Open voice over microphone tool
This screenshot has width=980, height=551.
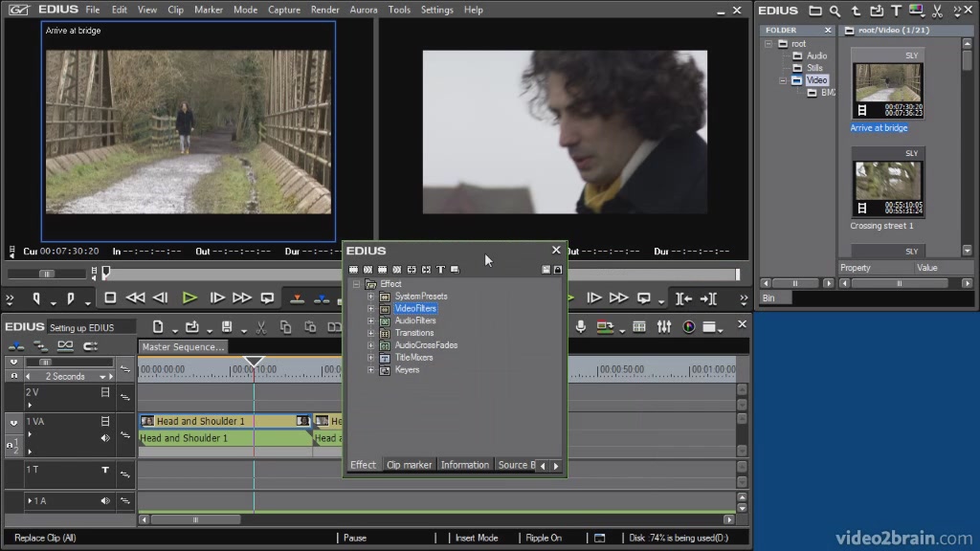581,326
